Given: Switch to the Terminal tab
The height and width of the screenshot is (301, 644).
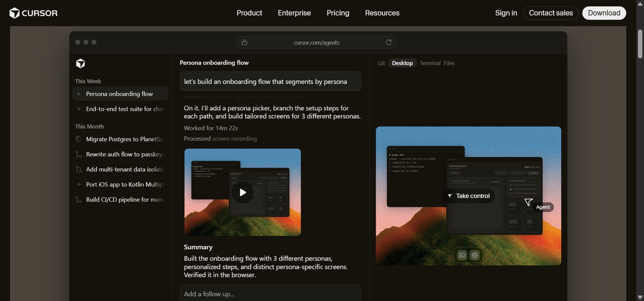Looking at the screenshot, I should point(430,63).
